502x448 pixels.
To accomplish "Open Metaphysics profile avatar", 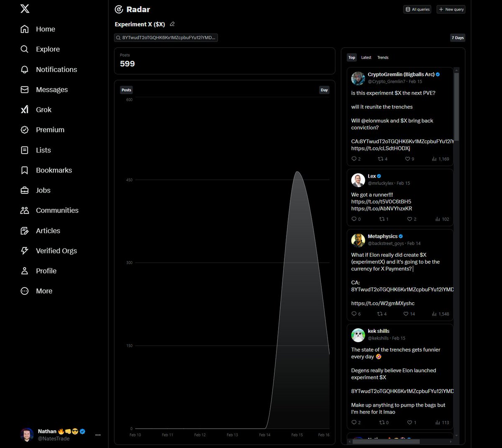I will pyautogui.click(x=358, y=240).
